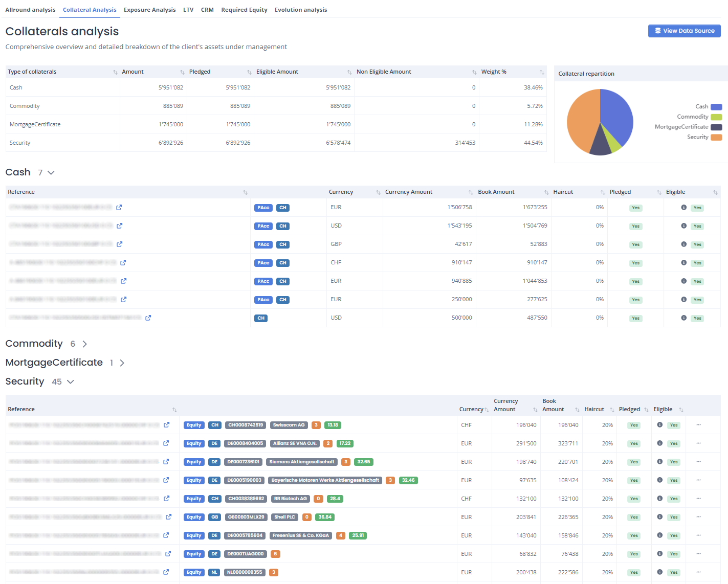
Task: Switch to the Exposure Analysis tab
Action: [149, 10]
